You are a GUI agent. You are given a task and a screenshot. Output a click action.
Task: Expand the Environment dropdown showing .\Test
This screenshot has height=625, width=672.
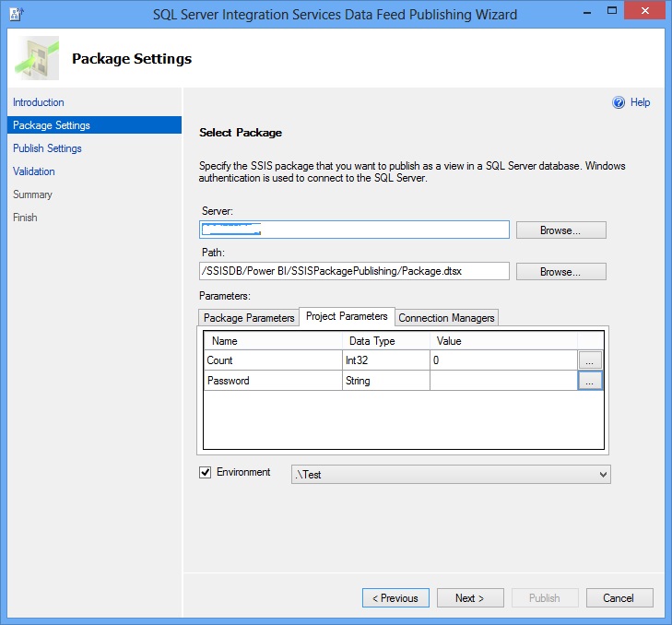click(x=603, y=474)
